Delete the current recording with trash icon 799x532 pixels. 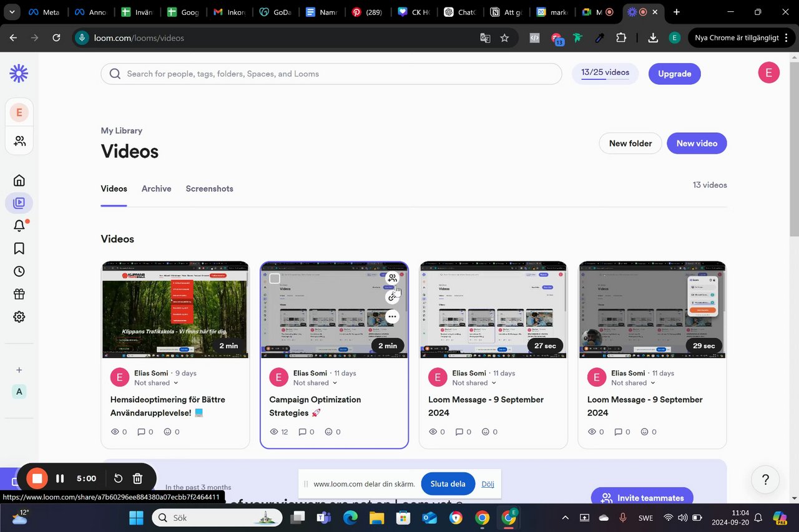[x=138, y=478]
